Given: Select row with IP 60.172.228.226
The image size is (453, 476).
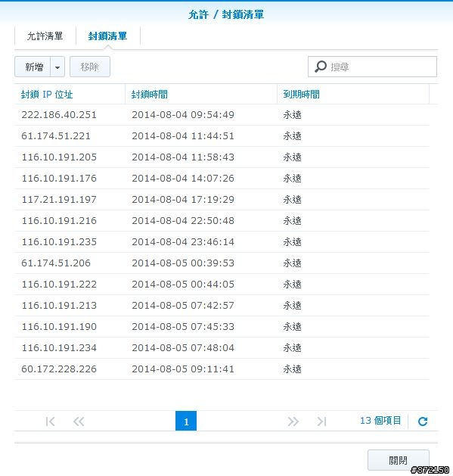Looking at the screenshot, I should tap(222, 369).
